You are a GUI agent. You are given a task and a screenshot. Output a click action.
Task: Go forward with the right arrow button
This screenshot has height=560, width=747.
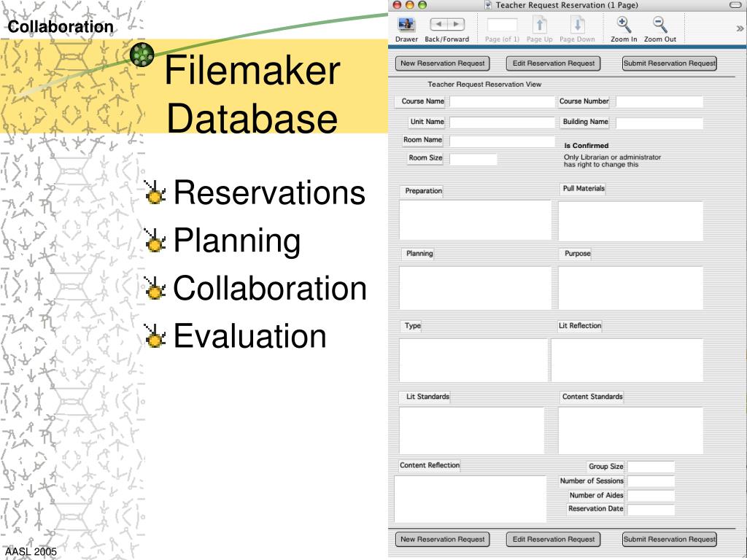[x=456, y=24]
